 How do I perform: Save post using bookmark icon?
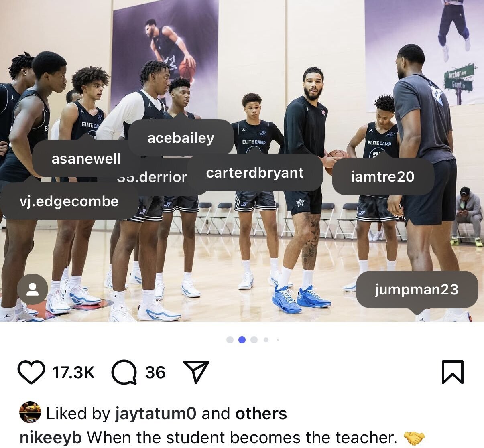point(453,372)
